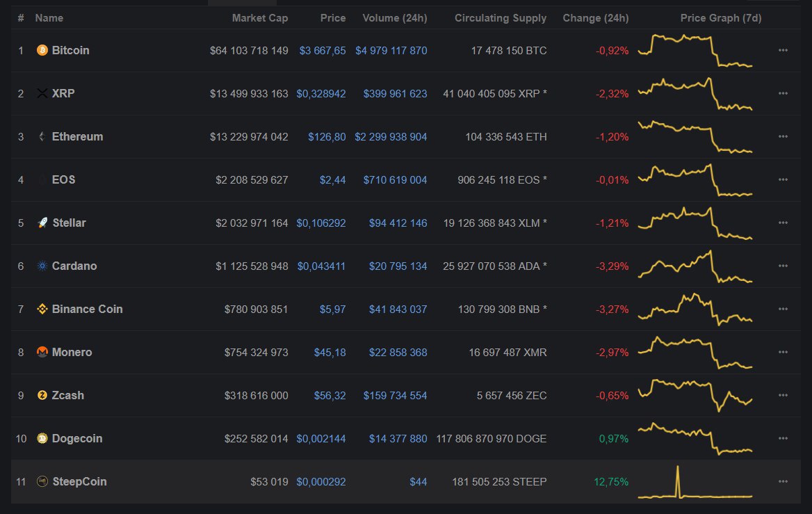Viewport: 812px width, 514px height.
Task: Click the XRP logo icon
Action: pos(42,93)
